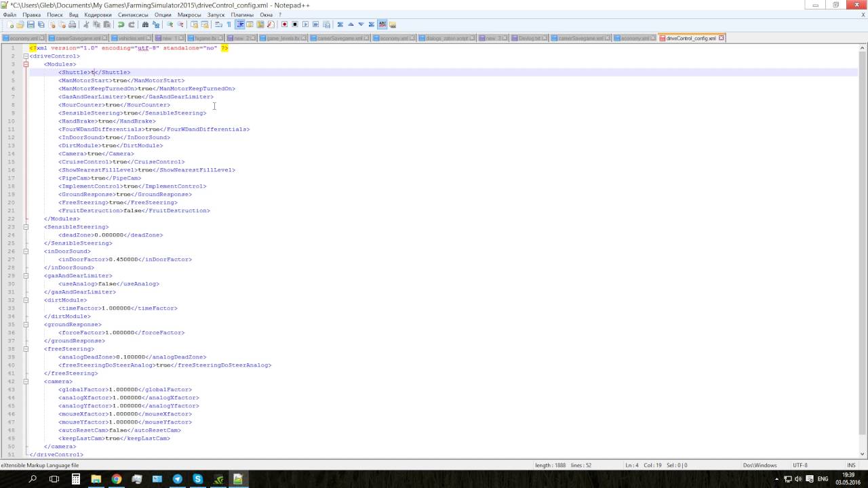
Task: Click Dos\Windows line ending in status bar
Action: click(x=759, y=466)
